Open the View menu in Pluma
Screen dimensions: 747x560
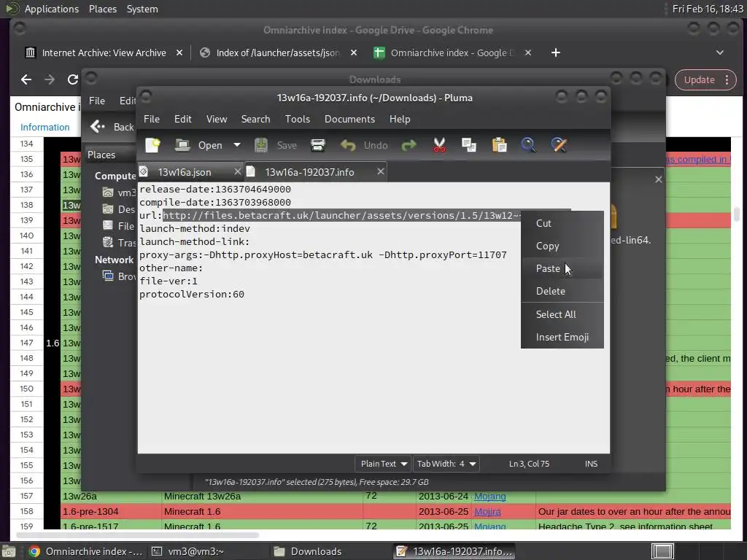click(216, 119)
